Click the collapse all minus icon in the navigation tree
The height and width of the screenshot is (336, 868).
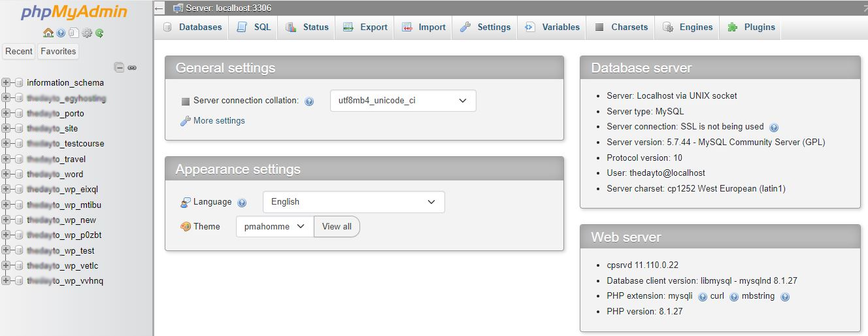(x=119, y=67)
